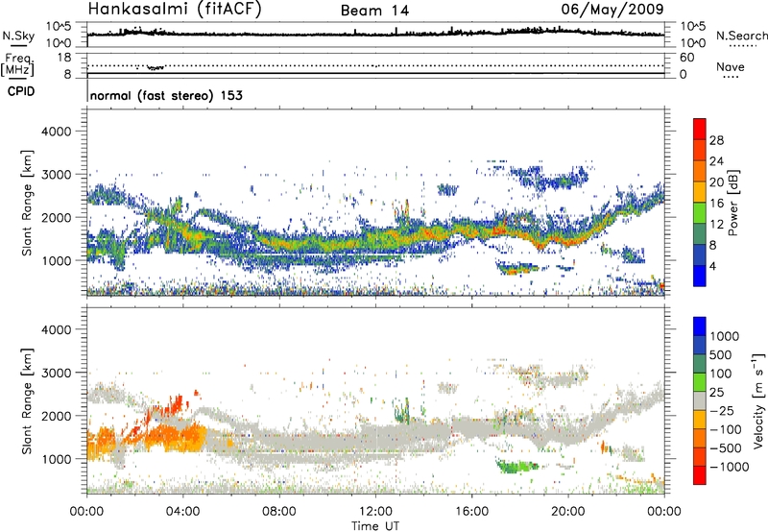Click the Time UT axis title
The width and height of the screenshot is (768, 532).
pos(375,526)
